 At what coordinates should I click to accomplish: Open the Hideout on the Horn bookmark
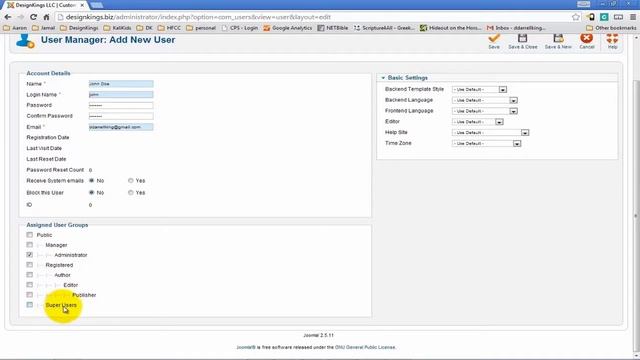(451, 28)
